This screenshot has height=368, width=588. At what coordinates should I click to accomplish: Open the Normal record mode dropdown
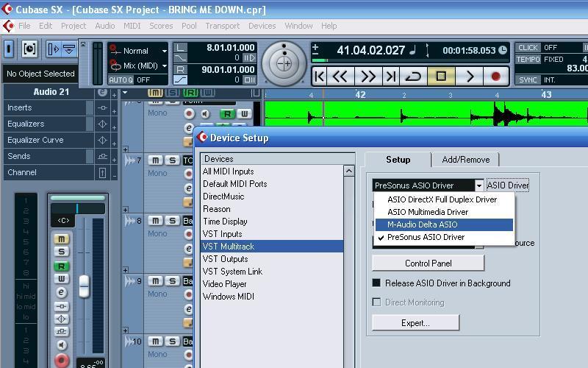pyautogui.click(x=164, y=51)
